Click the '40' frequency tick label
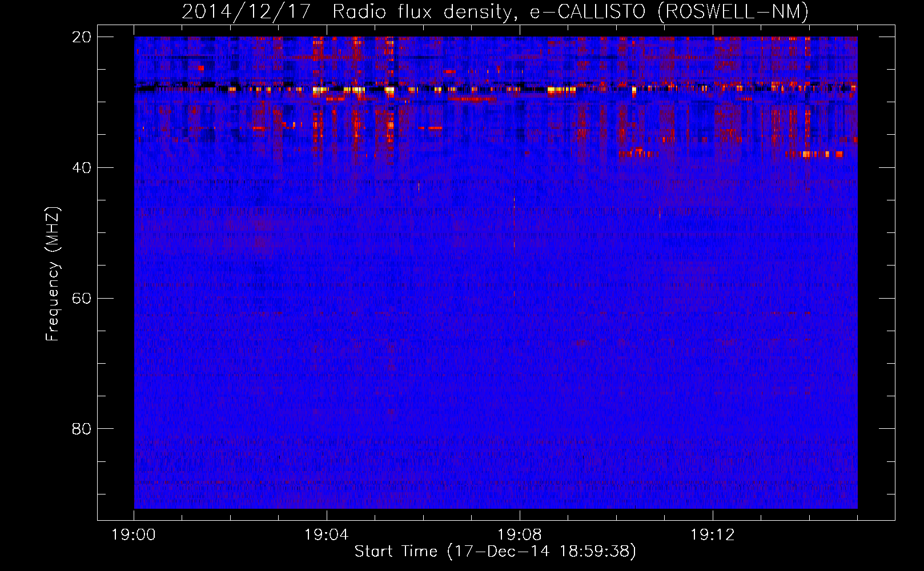The image size is (924, 571). [x=82, y=168]
